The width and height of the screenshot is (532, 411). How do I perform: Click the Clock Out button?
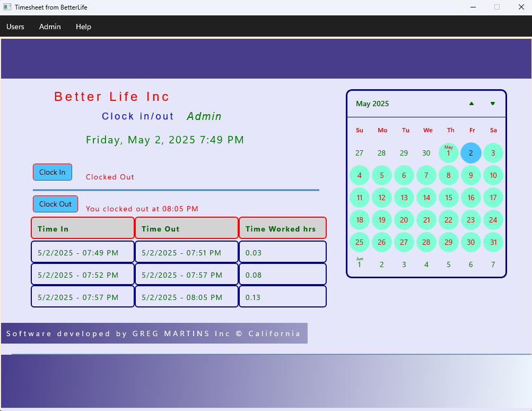(55, 204)
